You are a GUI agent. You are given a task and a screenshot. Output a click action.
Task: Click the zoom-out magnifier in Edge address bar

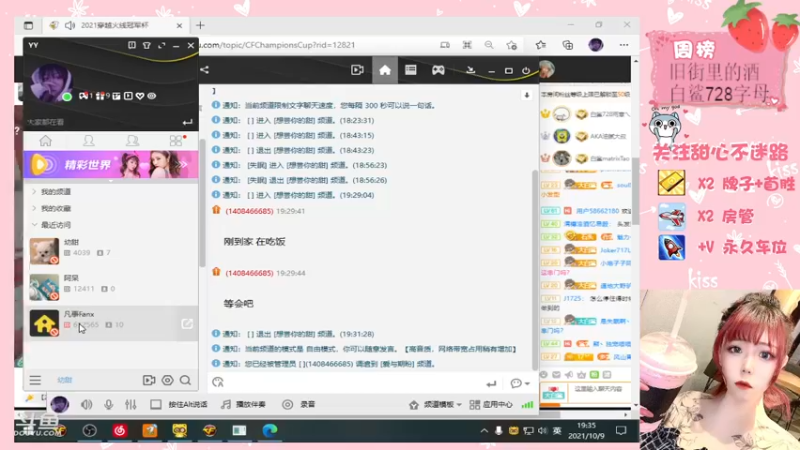(489, 45)
